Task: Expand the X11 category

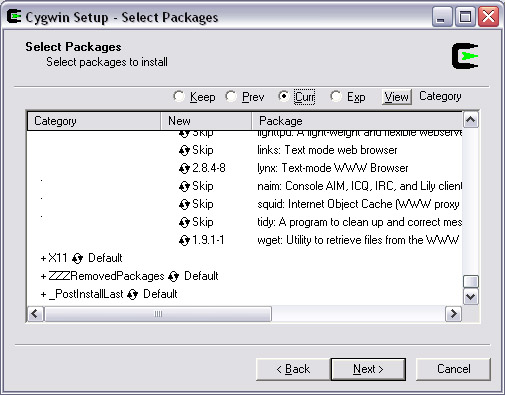Action: pos(43,259)
